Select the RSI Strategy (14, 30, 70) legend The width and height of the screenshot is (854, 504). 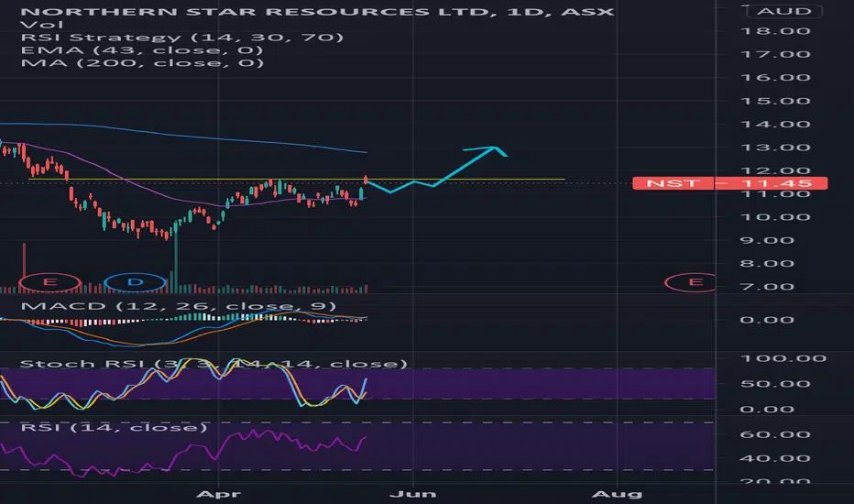(x=182, y=38)
